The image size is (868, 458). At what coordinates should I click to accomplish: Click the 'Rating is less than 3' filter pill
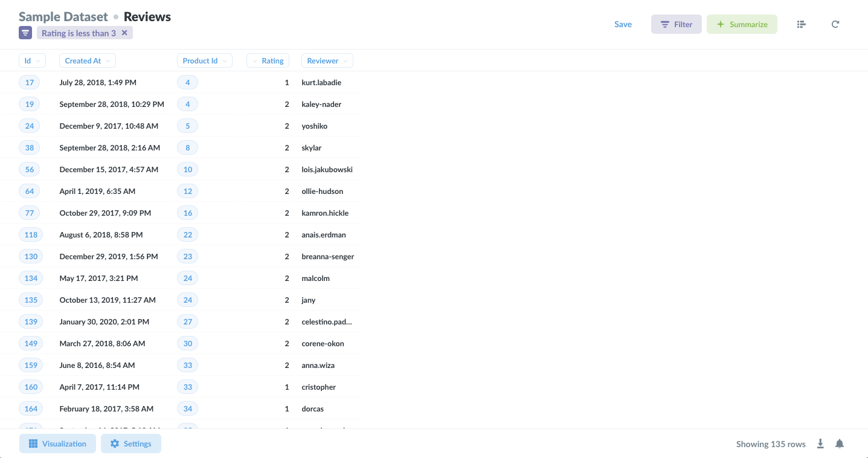tap(79, 33)
